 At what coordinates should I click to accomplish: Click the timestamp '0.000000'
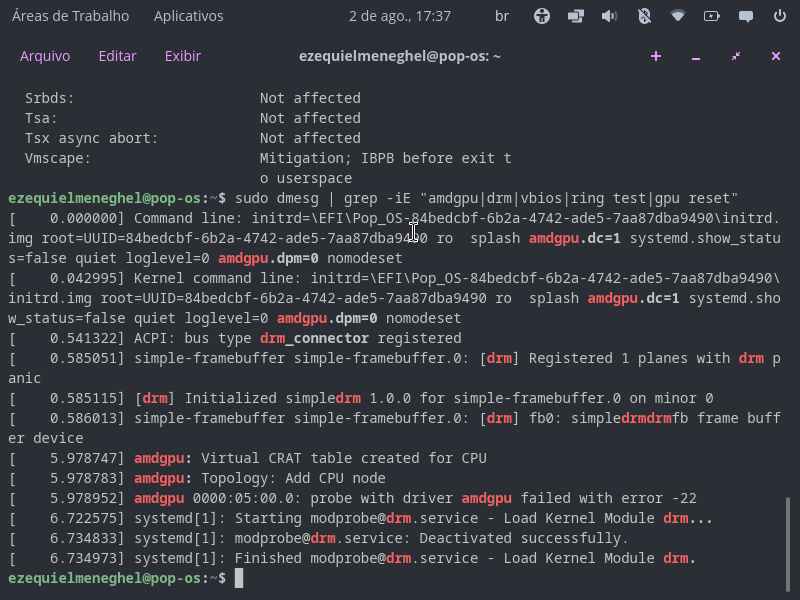(x=83, y=218)
